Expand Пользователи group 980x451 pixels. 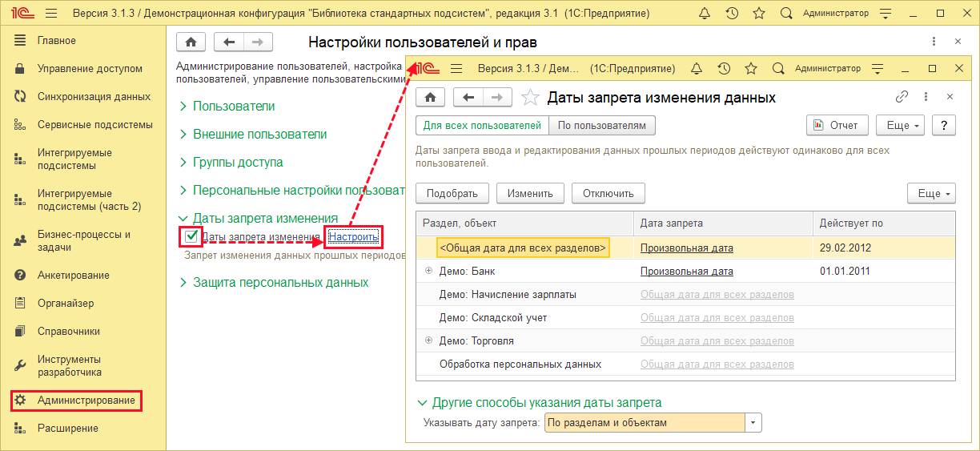[x=227, y=107]
